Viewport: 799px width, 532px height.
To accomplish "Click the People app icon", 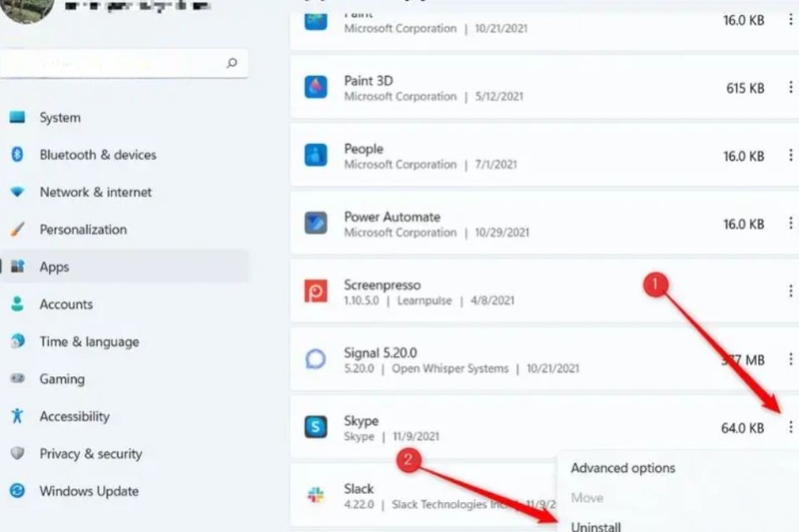I will [316, 155].
